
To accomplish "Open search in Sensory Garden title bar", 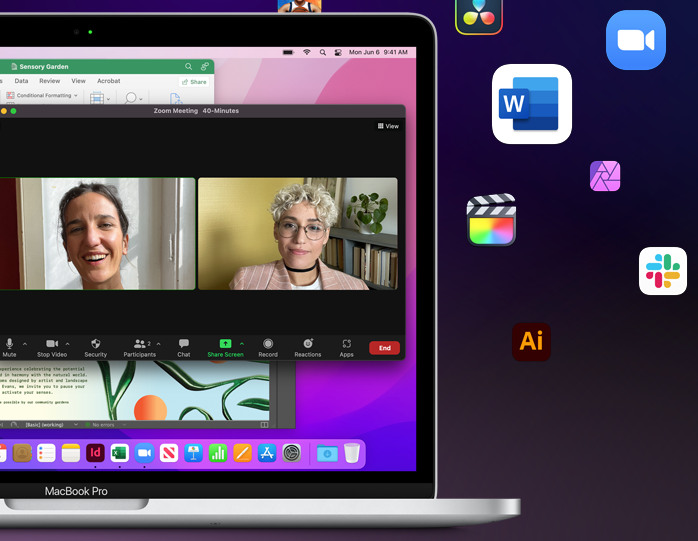I will [x=189, y=66].
